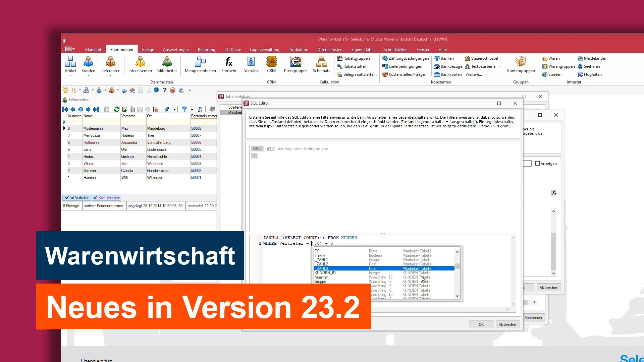Screen dimensions: 644x362
Task: Open the Hilfe tab
Action: pos(442,50)
